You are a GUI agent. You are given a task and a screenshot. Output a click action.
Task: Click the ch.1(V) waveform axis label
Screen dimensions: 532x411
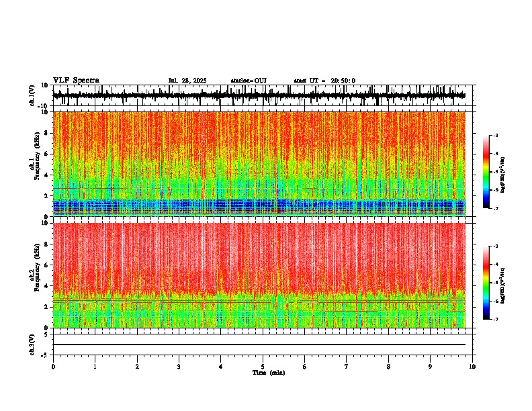click(32, 95)
